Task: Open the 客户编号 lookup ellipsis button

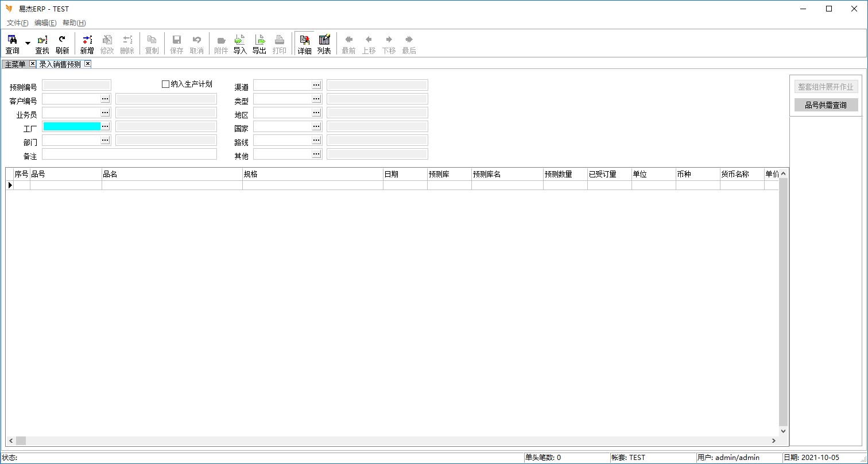Action: pyautogui.click(x=105, y=99)
